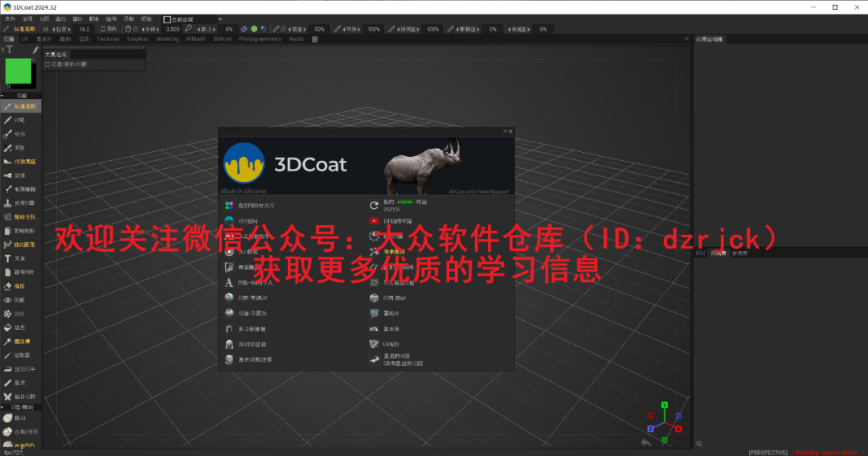The width and height of the screenshot is (868, 456).
Task: Select the Transform/Copy tool
Action: [x=20, y=216]
